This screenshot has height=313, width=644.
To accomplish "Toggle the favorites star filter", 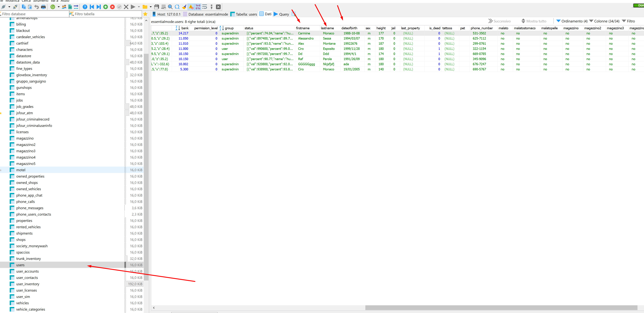I will tap(145, 14).
